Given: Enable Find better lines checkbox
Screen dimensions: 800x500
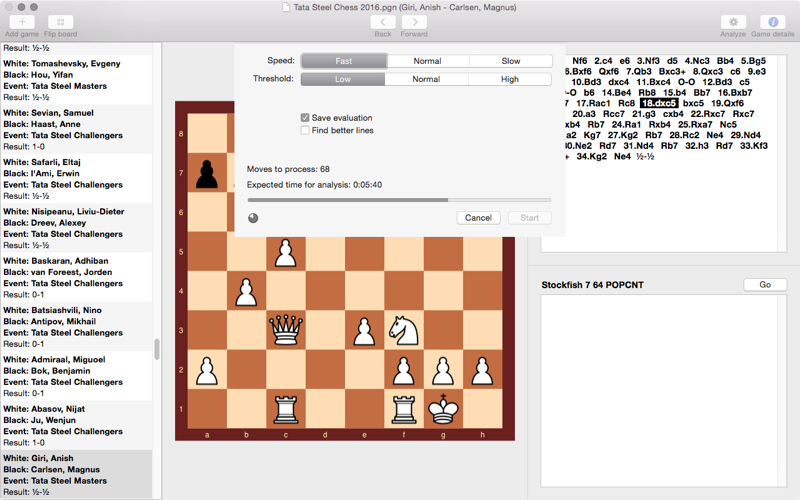Looking at the screenshot, I should pyautogui.click(x=305, y=130).
